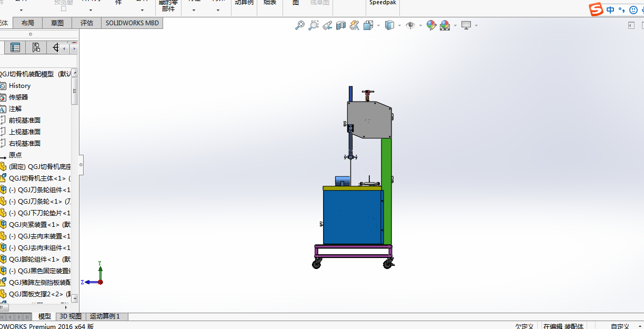Click the feature tree scroll up arrow
Viewport: 644px width, 329px height.
[x=75, y=73]
